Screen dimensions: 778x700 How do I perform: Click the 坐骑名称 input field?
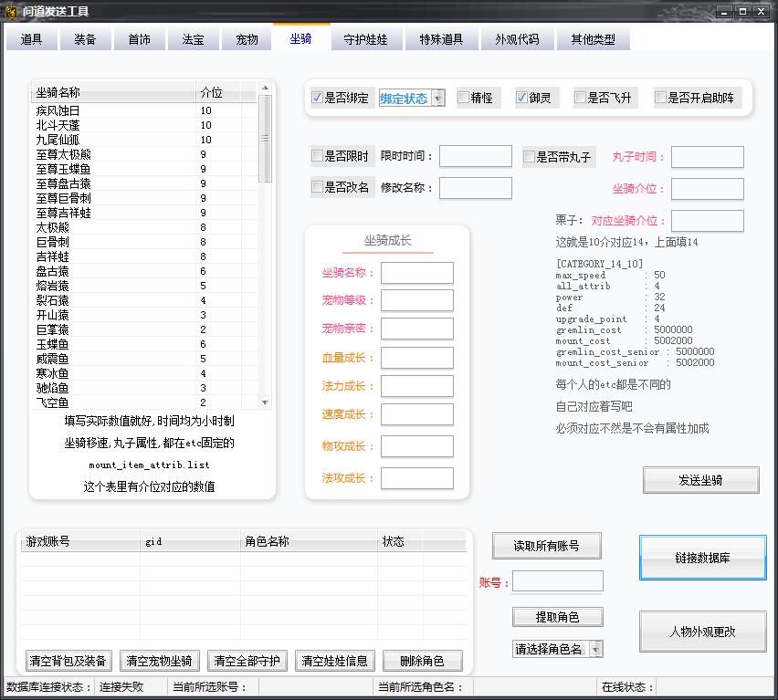click(416, 273)
